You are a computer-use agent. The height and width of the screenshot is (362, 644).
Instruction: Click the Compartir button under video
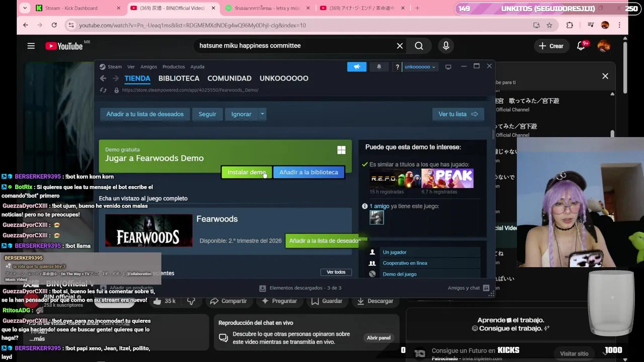228,301
